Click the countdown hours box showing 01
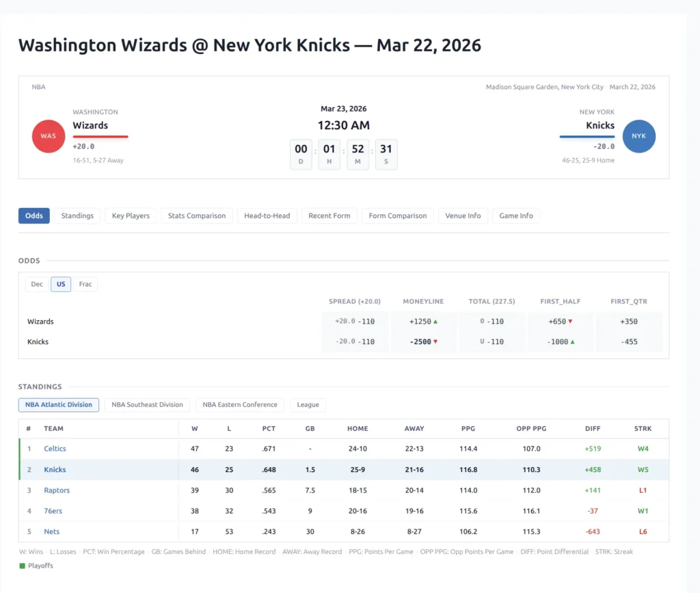700x593 pixels. point(329,155)
